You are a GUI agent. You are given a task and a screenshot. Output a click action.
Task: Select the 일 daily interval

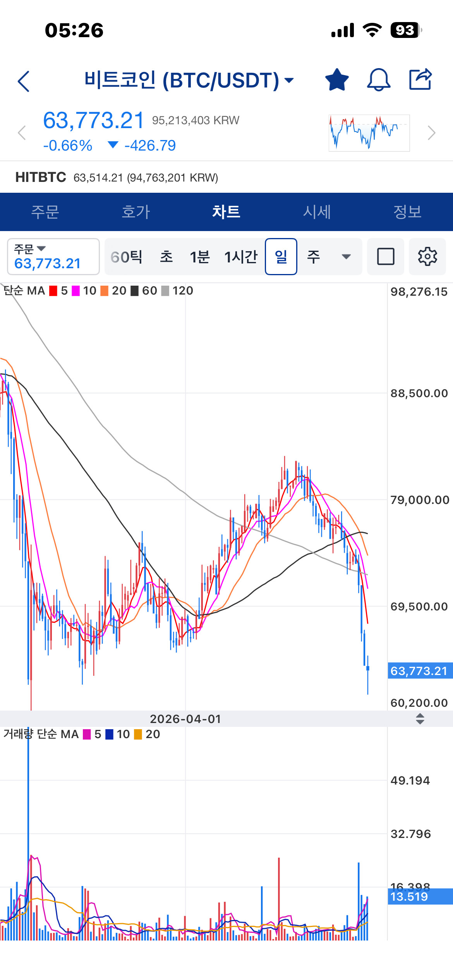tap(281, 257)
